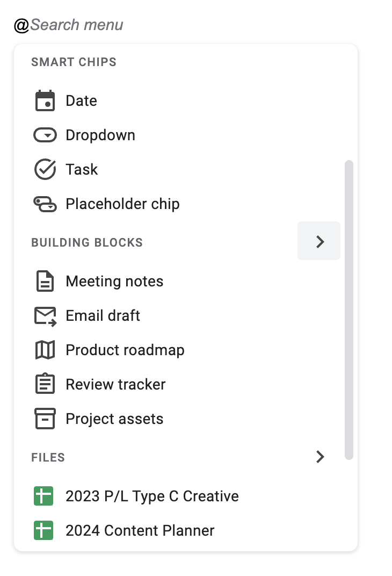Screen dimensions: 392x576
Task: Expand the Building Blocks section arrow
Action: point(320,241)
